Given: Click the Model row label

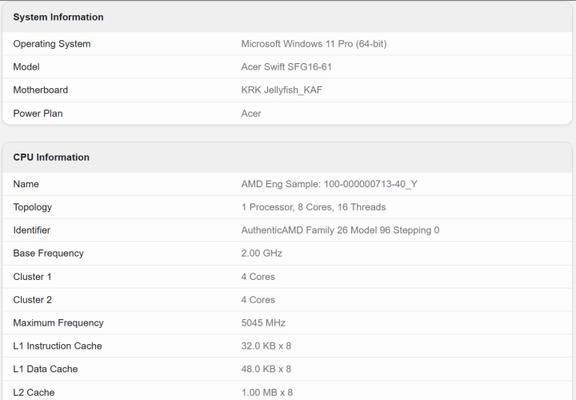Looking at the screenshot, I should point(26,67).
